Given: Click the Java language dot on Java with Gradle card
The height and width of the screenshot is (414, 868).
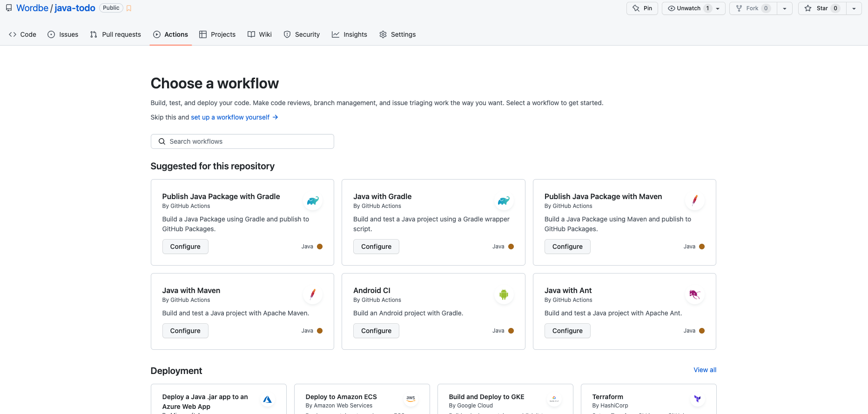Looking at the screenshot, I should [511, 247].
